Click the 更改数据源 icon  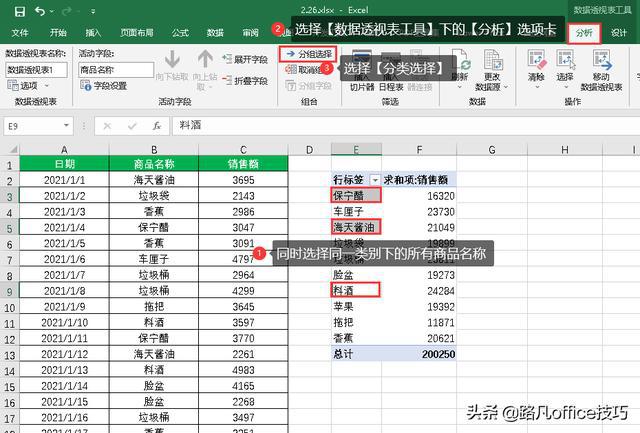[x=492, y=60]
